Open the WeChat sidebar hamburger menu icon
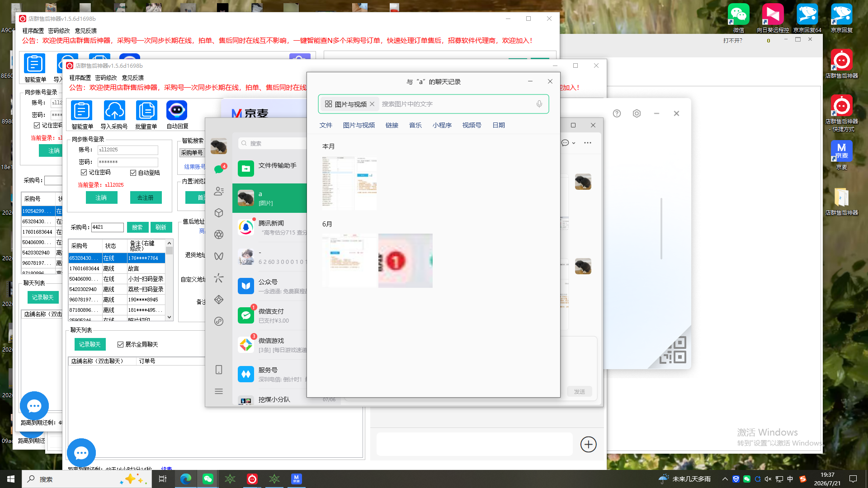Viewport: 868px width, 488px height. pyautogui.click(x=219, y=391)
